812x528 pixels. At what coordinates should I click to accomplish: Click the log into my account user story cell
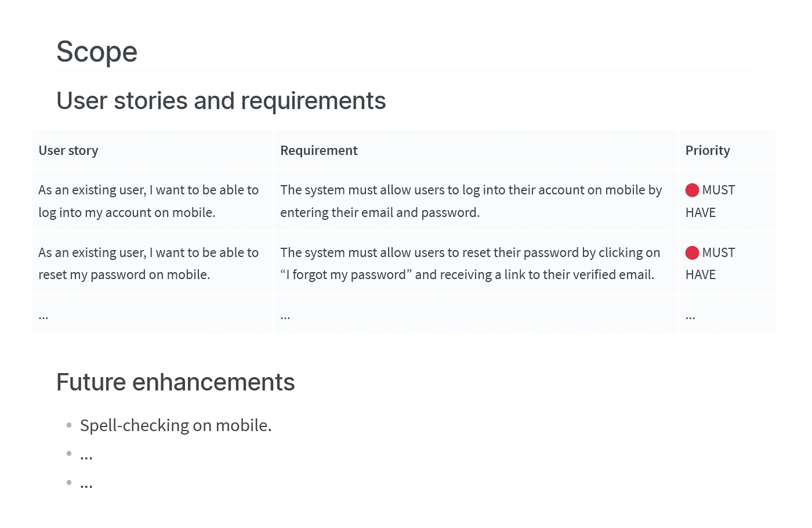(148, 201)
